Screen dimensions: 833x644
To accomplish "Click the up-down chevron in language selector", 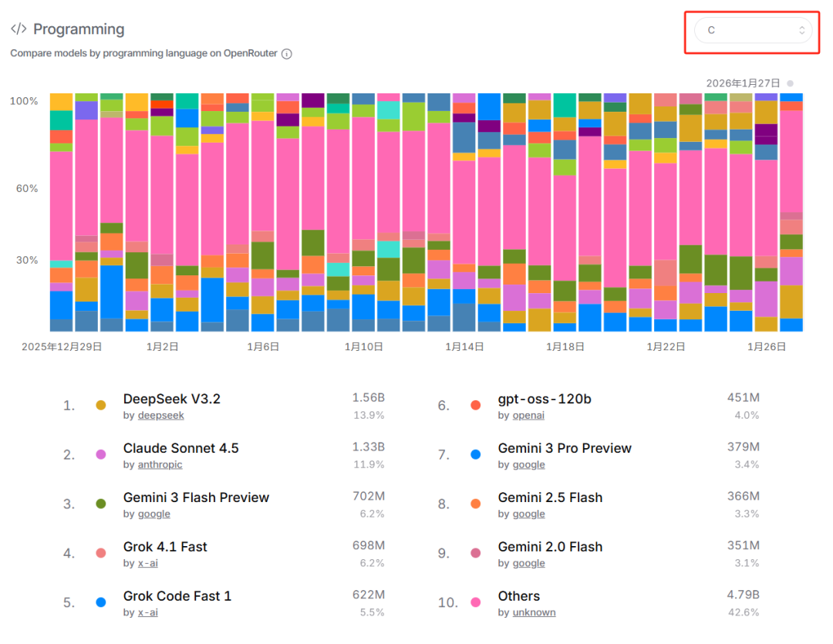I will click(801, 30).
